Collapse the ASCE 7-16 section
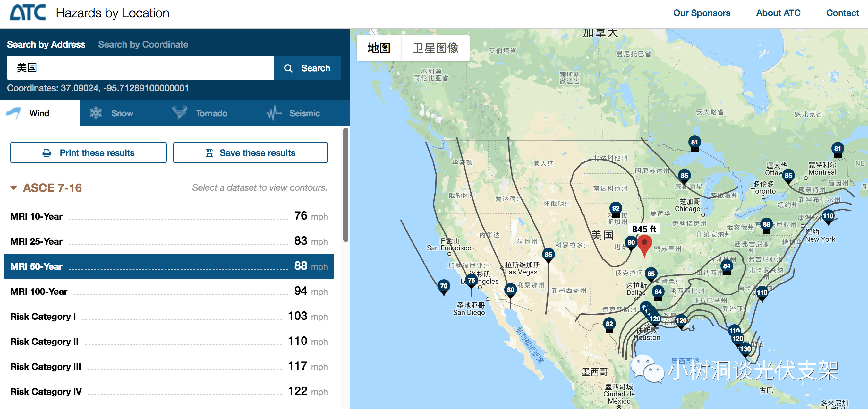Screen dimensions: 868x409 (x=14, y=188)
